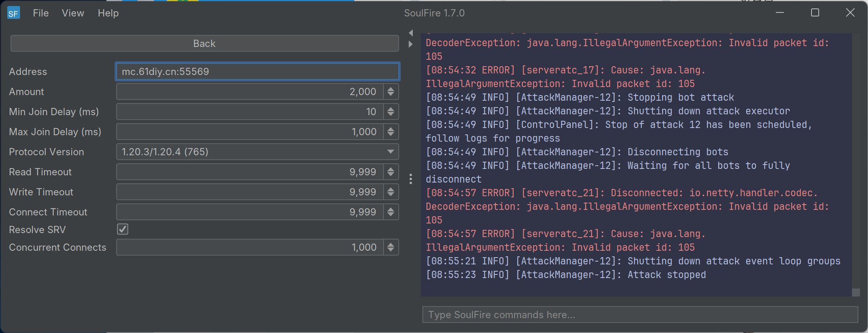Click the log panel scrollbar thumb

pyautogui.click(x=856, y=292)
